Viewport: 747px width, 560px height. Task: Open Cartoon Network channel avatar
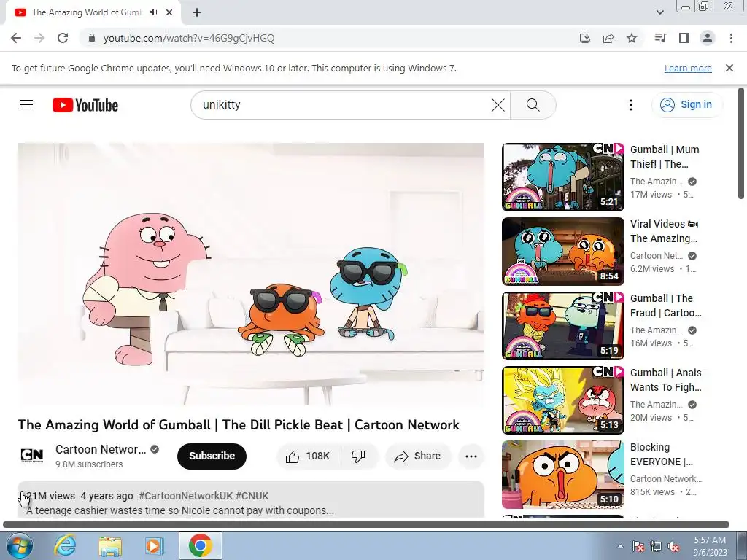[x=32, y=456]
